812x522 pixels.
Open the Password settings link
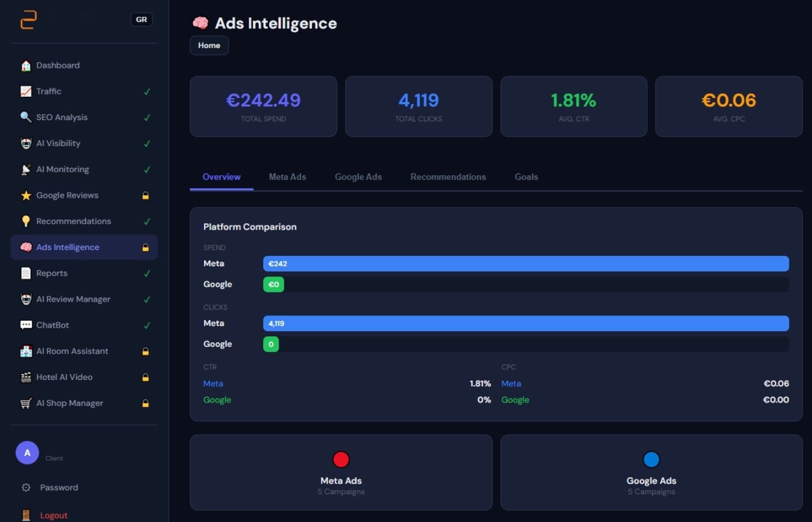pyautogui.click(x=59, y=488)
